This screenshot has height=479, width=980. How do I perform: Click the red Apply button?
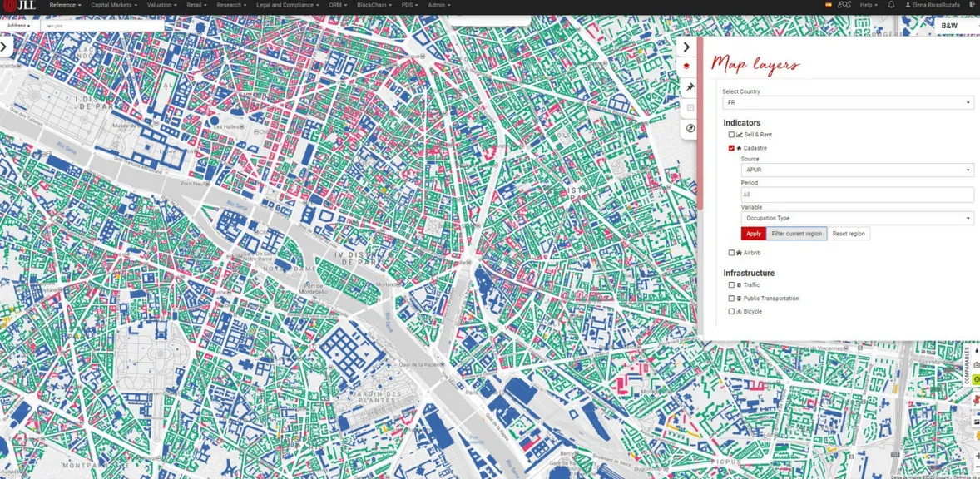point(753,234)
